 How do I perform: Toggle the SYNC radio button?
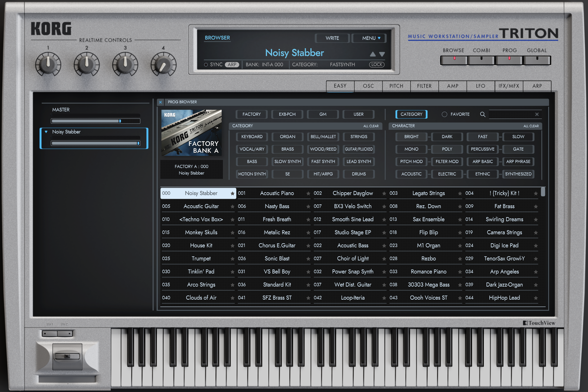pyautogui.click(x=206, y=65)
